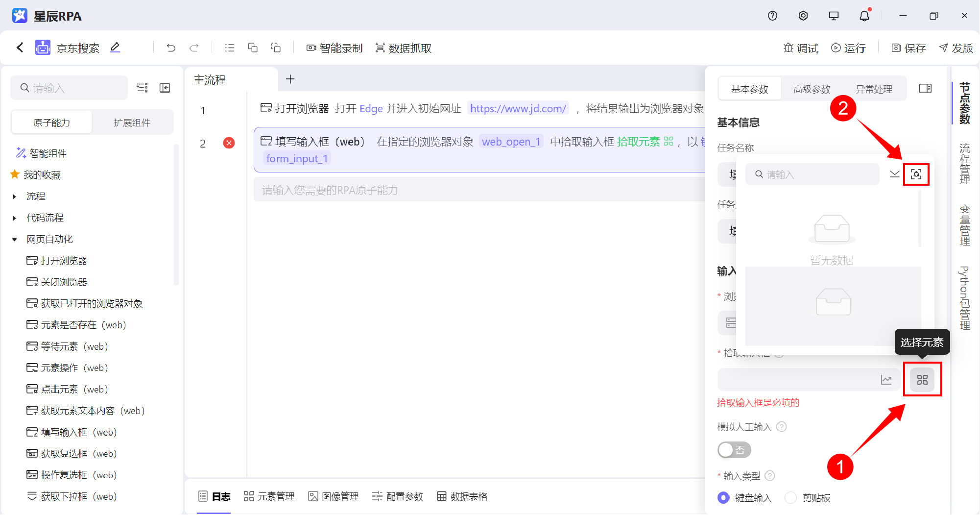Click the https://www.jd.com/ link
Viewport: 980px width, 515px height.
518,108
